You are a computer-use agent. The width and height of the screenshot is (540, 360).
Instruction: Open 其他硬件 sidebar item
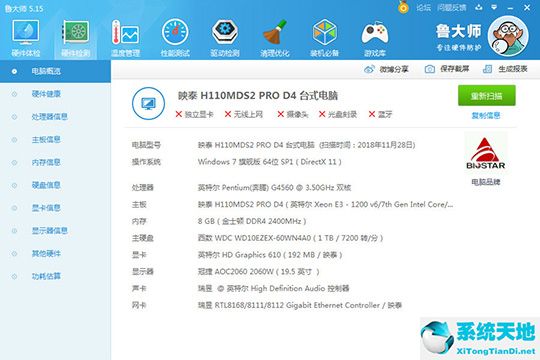46,254
